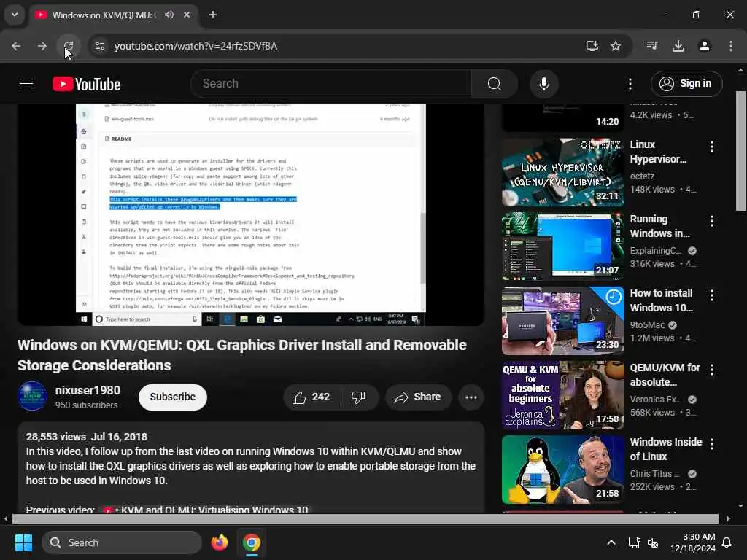The image size is (747, 560).
Task: Open network icon in system tray
Action: pyautogui.click(x=634, y=542)
